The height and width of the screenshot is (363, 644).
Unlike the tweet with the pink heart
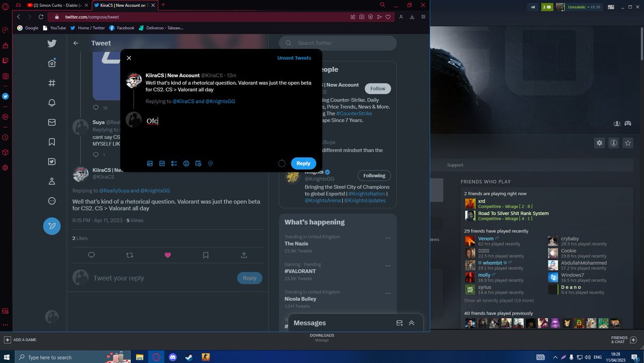[x=167, y=255]
